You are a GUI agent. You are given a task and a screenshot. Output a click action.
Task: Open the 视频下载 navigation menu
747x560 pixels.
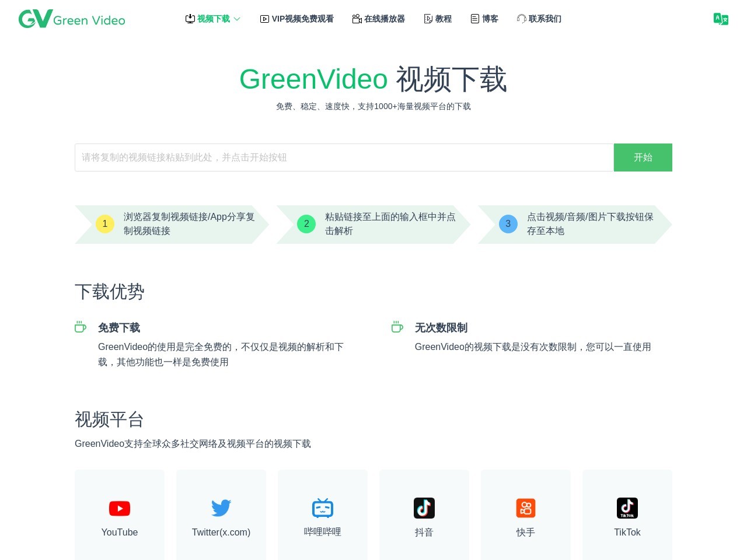(213, 19)
